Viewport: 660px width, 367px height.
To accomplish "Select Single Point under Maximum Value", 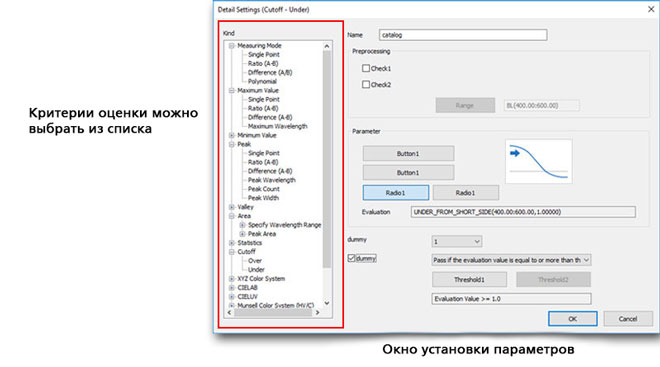I will coord(263,99).
